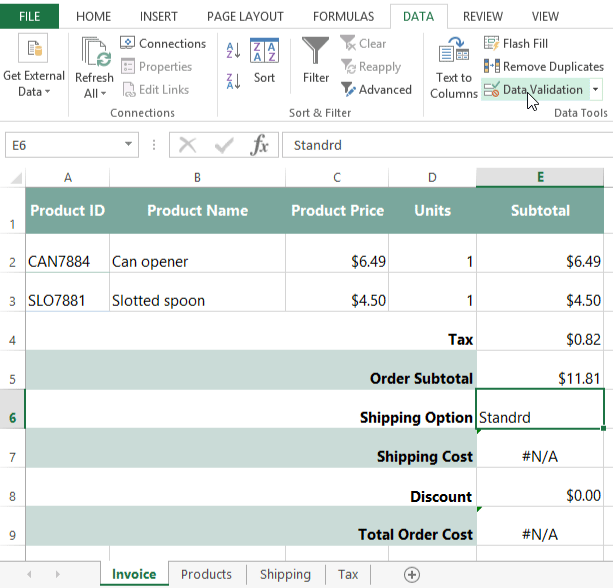Viewport: 613px width, 588px height.
Task: Click the Refresh All icon
Action: [94, 52]
